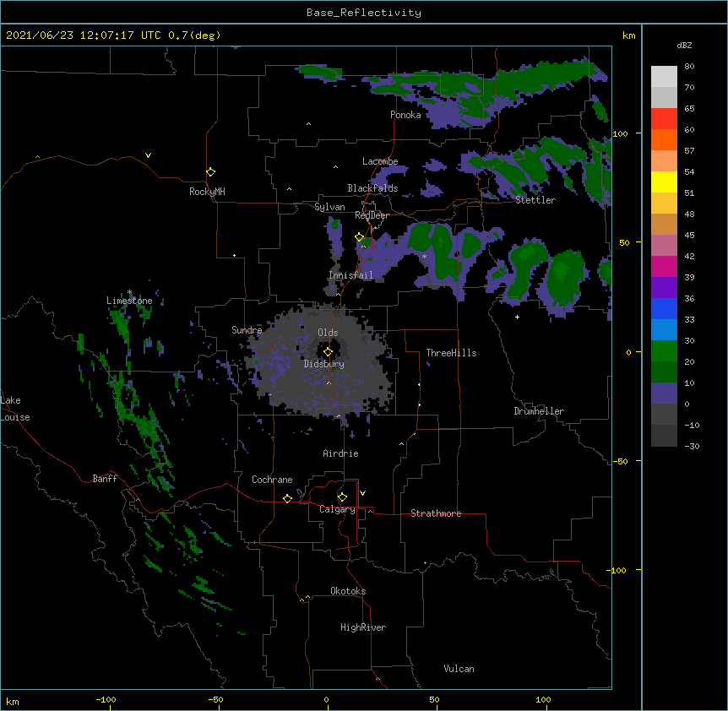This screenshot has width=728, height=711.
Task: Click the yellow diamond marker below Cochrane
Action: [x=287, y=498]
